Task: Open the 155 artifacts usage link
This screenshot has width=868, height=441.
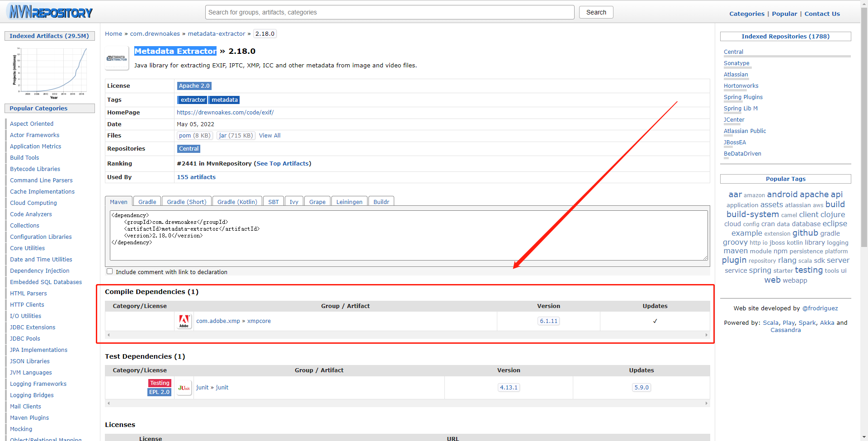Action: (196, 177)
